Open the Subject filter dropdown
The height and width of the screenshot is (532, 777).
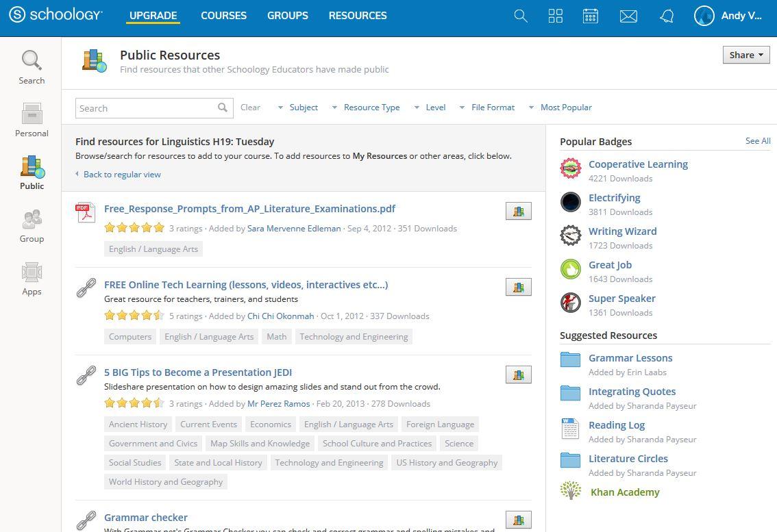point(303,107)
